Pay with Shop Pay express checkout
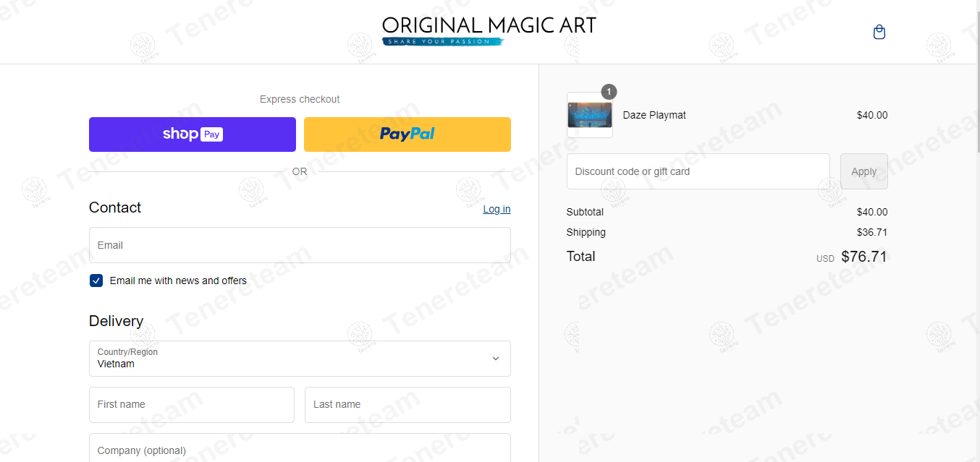980x462 pixels. click(x=193, y=134)
